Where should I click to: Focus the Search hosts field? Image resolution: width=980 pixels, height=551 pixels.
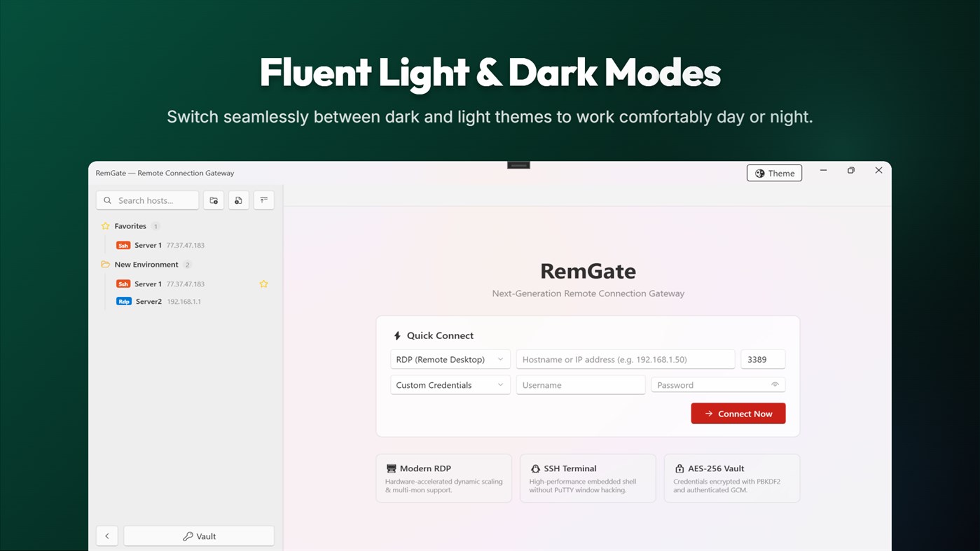[x=148, y=200]
